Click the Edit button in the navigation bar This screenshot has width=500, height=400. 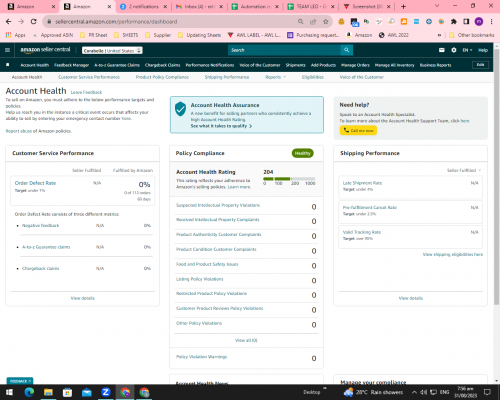(x=480, y=65)
